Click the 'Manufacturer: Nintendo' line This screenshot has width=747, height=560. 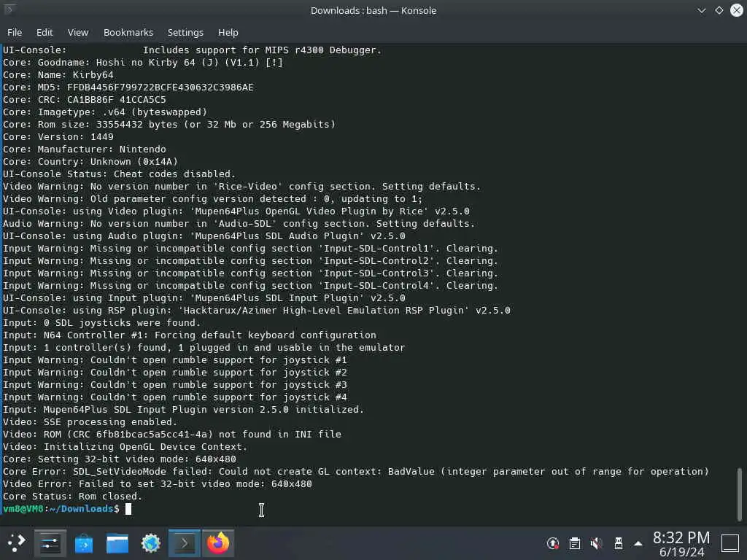coord(85,149)
